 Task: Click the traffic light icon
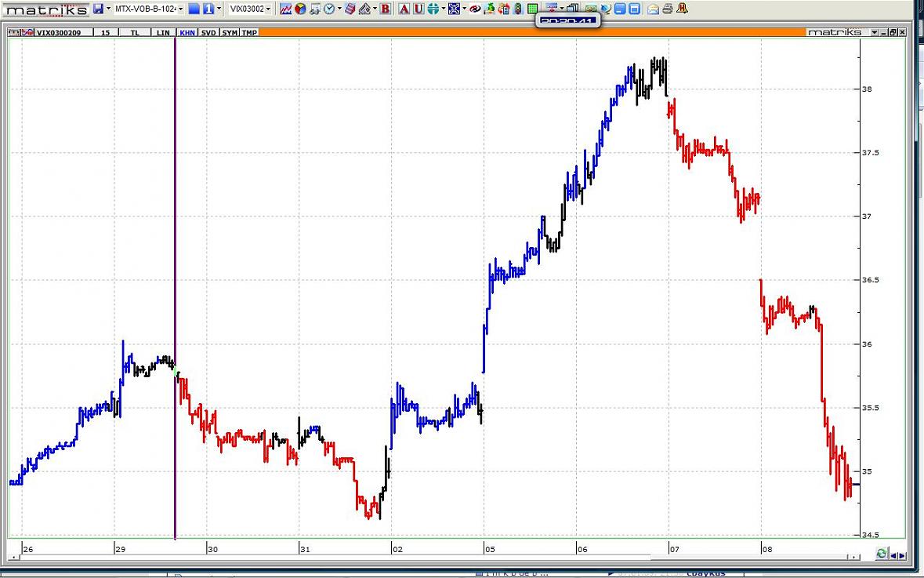point(517,9)
